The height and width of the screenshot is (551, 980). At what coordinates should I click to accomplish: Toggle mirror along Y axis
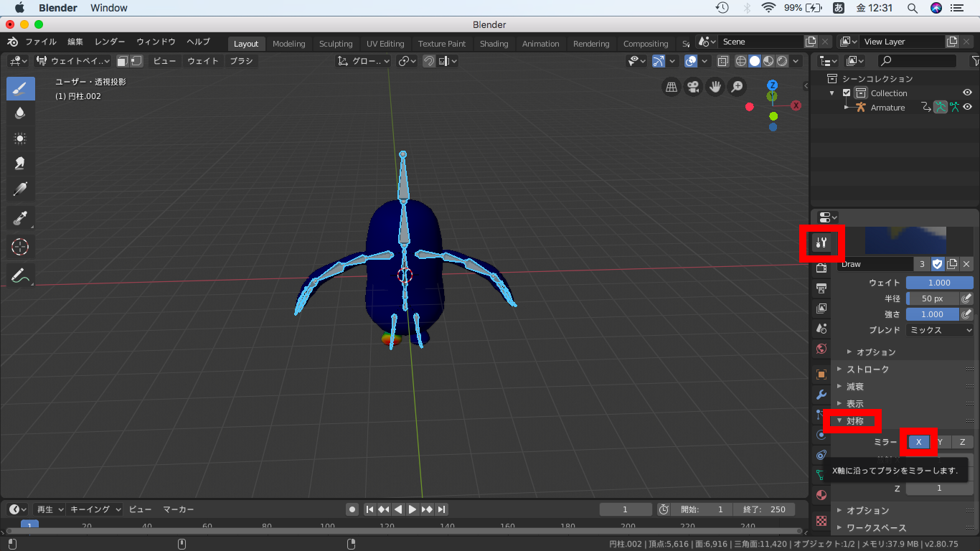click(940, 442)
